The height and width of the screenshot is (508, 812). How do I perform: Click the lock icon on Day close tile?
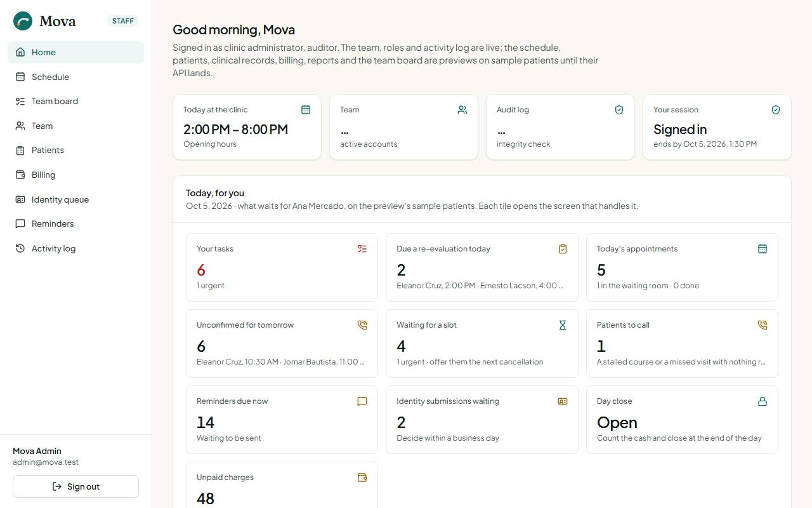(763, 401)
